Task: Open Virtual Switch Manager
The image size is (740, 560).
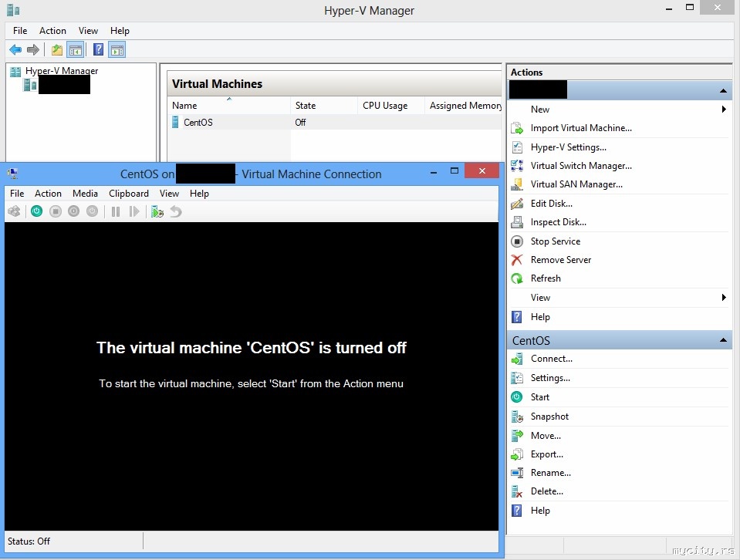Action: tap(580, 166)
